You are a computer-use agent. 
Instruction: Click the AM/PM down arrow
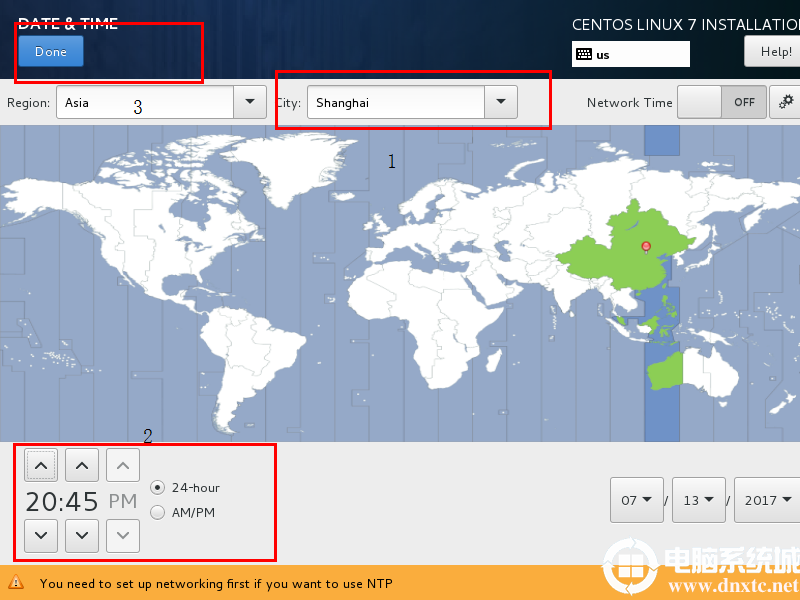122,535
